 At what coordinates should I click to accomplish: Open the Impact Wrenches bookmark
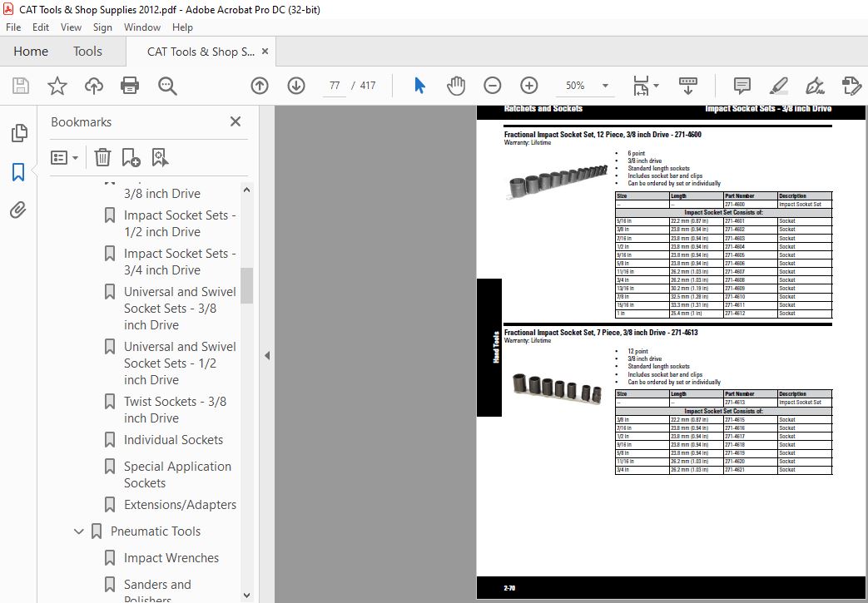tap(171, 557)
